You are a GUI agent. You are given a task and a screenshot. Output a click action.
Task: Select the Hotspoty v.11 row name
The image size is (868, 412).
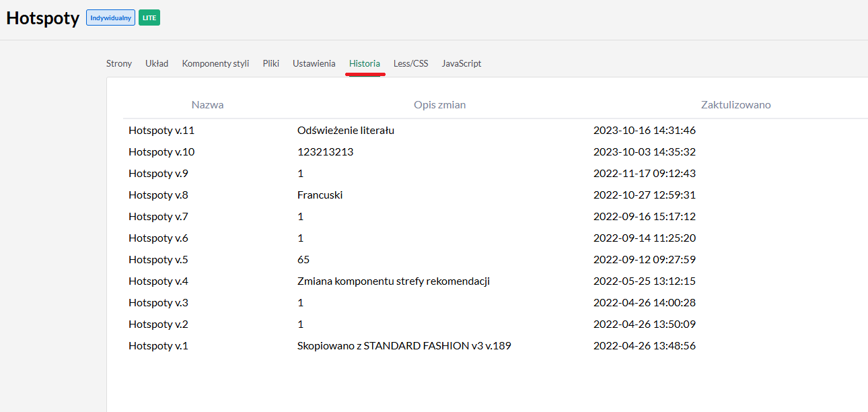point(161,131)
